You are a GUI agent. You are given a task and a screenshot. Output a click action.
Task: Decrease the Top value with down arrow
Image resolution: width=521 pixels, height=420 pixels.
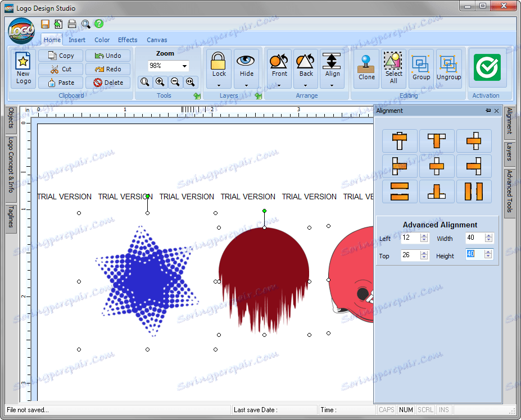pos(424,257)
